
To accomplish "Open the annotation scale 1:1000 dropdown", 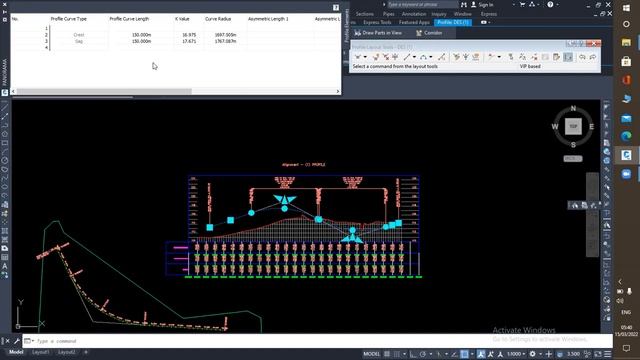I will [516, 354].
